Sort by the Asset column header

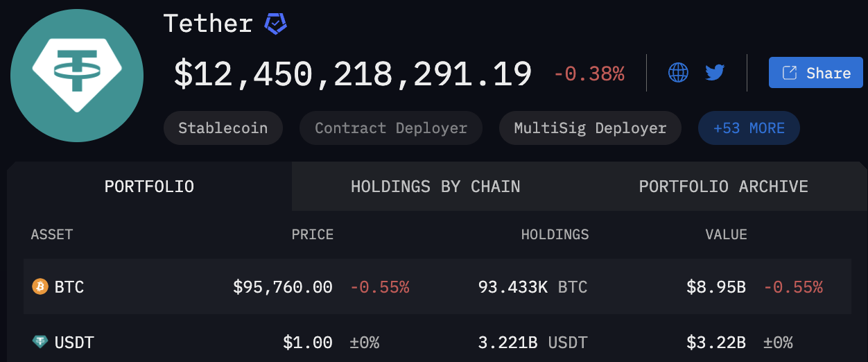tap(52, 234)
